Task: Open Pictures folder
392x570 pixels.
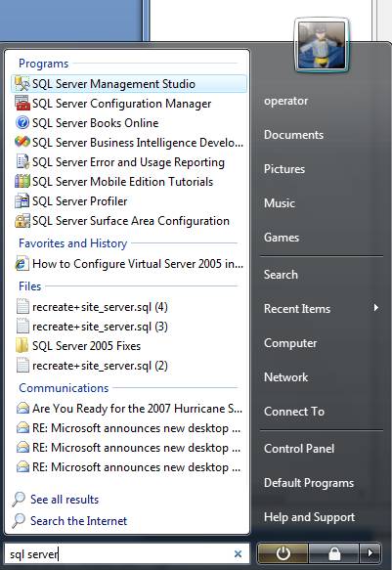Action: 284,169
